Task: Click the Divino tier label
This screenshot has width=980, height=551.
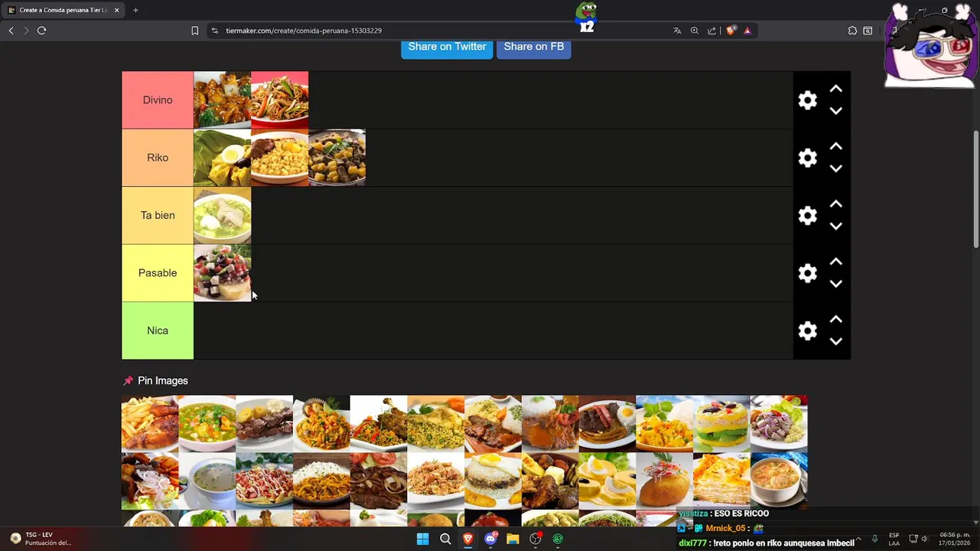Action: [x=158, y=100]
